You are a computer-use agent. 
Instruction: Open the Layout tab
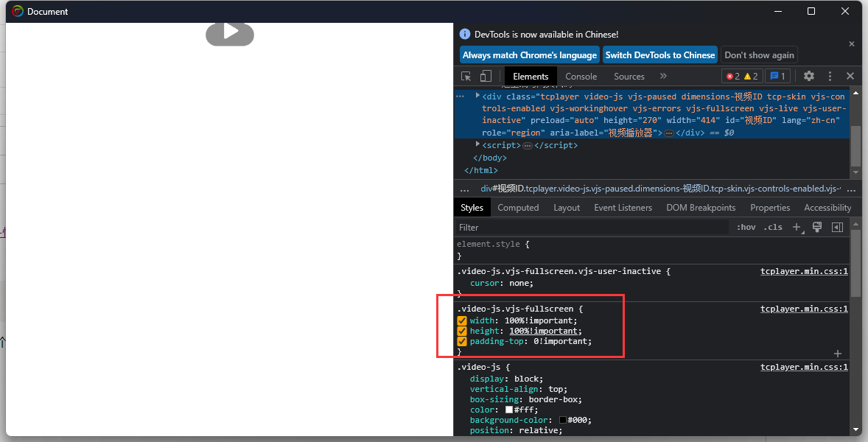567,208
